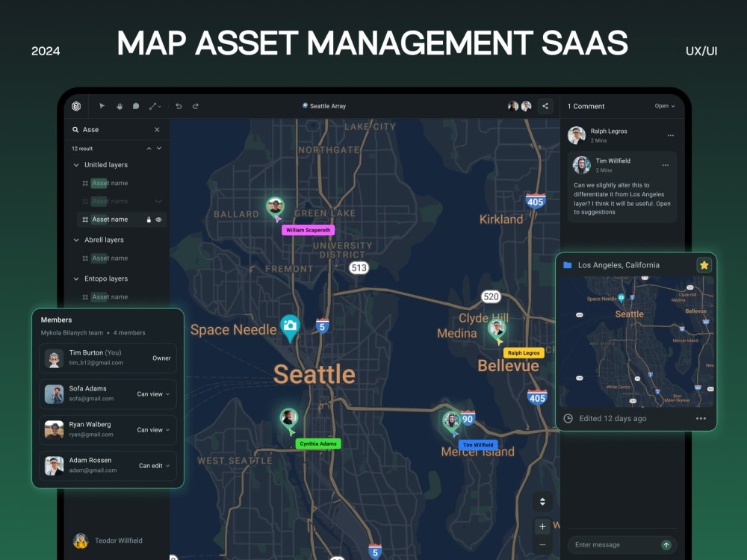Screen dimensions: 747x560
Task: Open the Los Angeles card three-dots menu
Action: point(701,419)
